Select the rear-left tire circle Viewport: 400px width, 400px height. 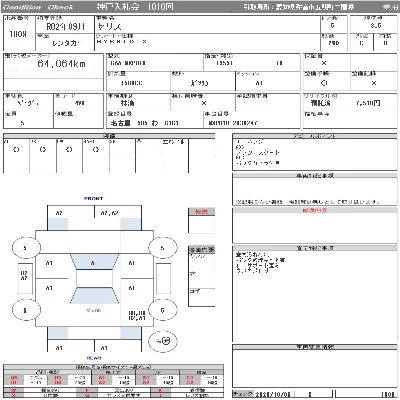[26, 310]
